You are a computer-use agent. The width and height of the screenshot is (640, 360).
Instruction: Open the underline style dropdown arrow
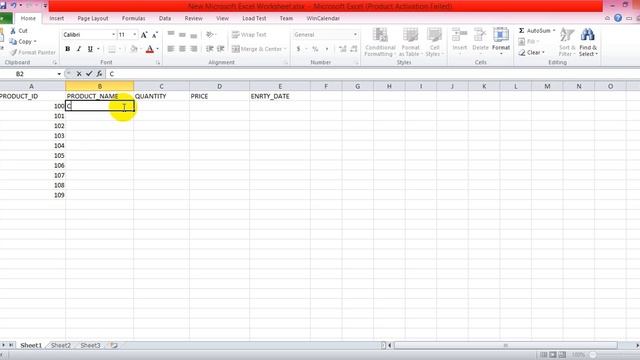pyautogui.click(x=98, y=49)
